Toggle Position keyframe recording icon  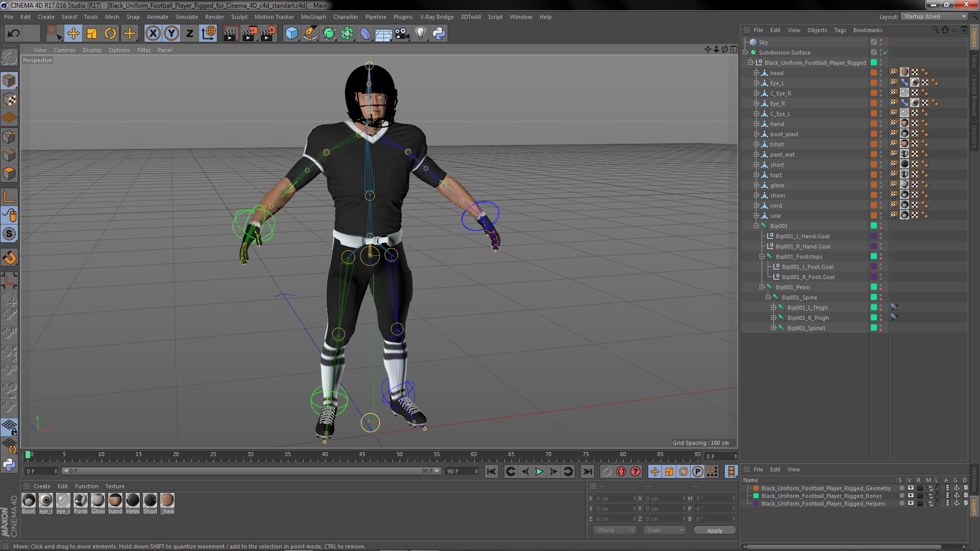tap(655, 471)
